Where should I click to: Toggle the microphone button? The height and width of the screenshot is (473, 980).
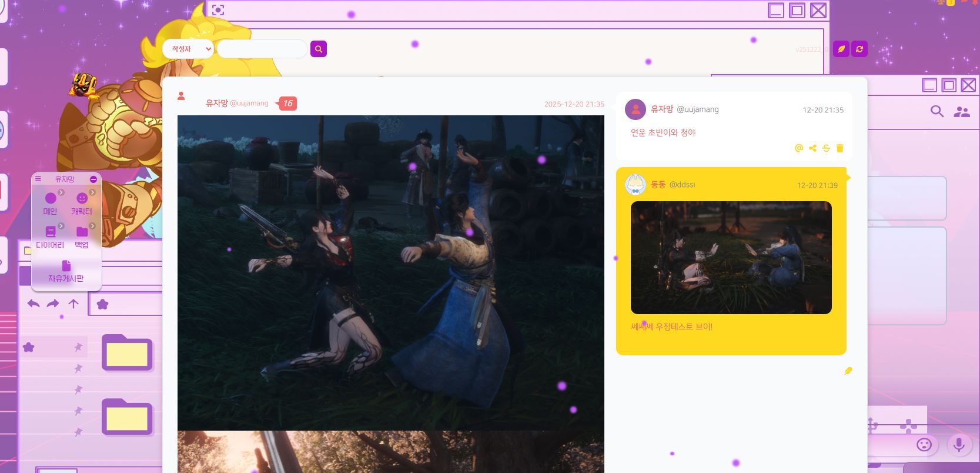coord(958,444)
